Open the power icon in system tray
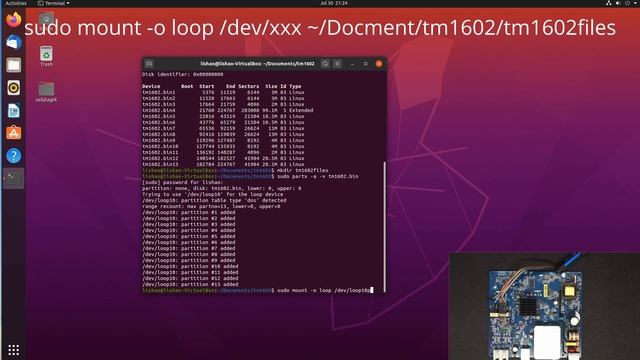640x360 pixels. [x=627, y=3]
